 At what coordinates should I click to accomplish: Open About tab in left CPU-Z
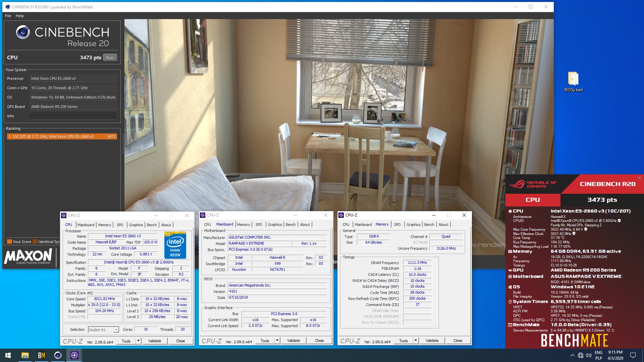[166, 225]
